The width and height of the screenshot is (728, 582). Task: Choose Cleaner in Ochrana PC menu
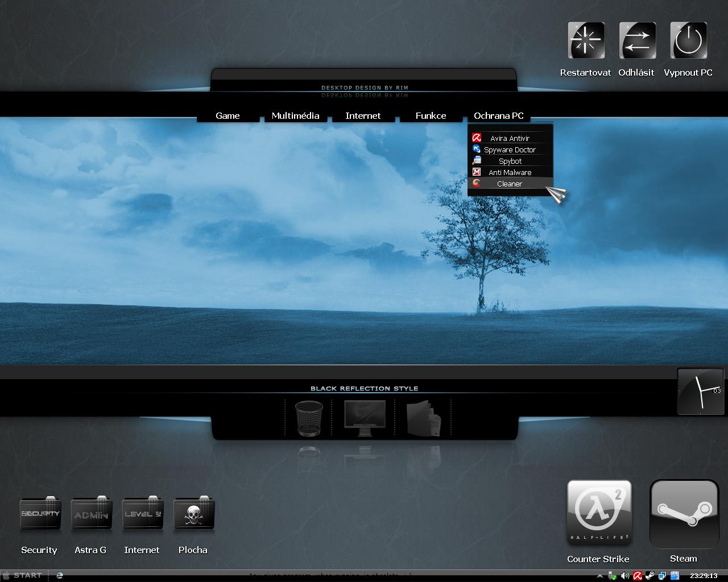coord(509,184)
